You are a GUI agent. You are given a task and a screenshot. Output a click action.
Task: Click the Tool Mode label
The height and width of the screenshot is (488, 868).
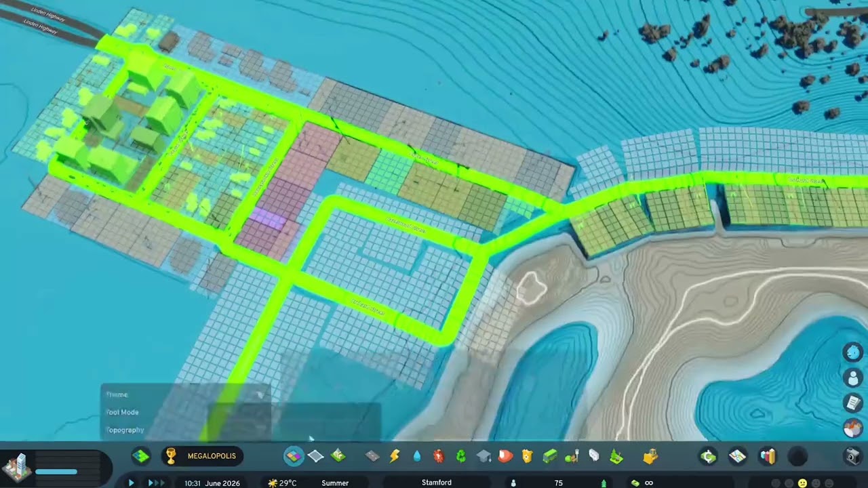tap(123, 412)
